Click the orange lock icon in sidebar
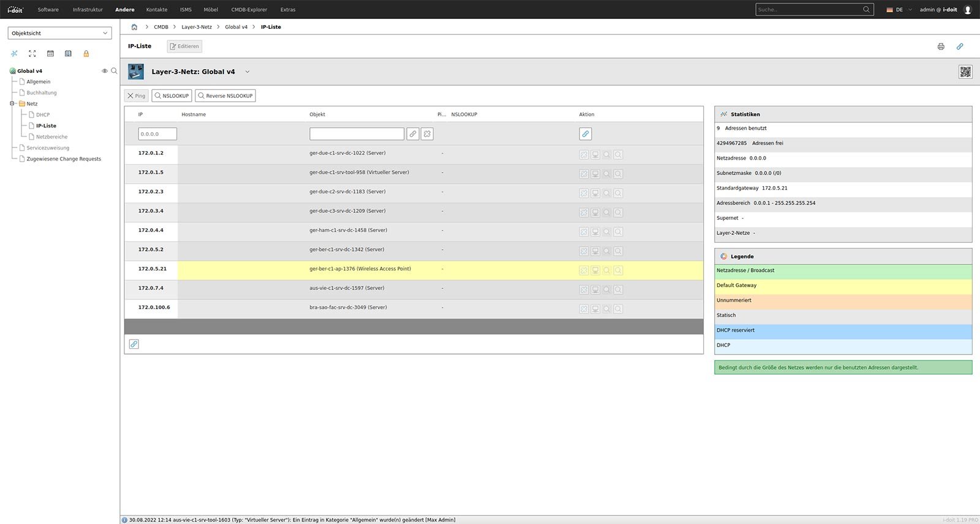This screenshot has width=980, height=524. pyautogui.click(x=86, y=54)
